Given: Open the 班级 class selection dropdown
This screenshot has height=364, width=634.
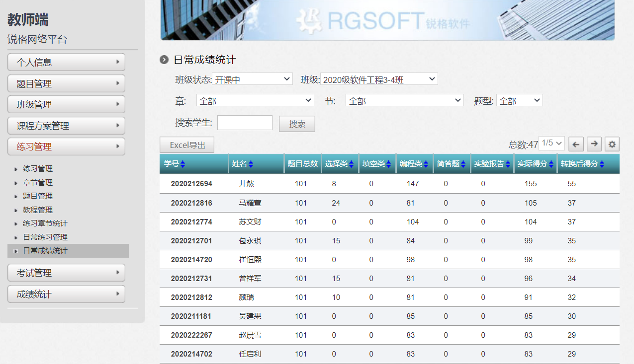Looking at the screenshot, I should click(379, 79).
